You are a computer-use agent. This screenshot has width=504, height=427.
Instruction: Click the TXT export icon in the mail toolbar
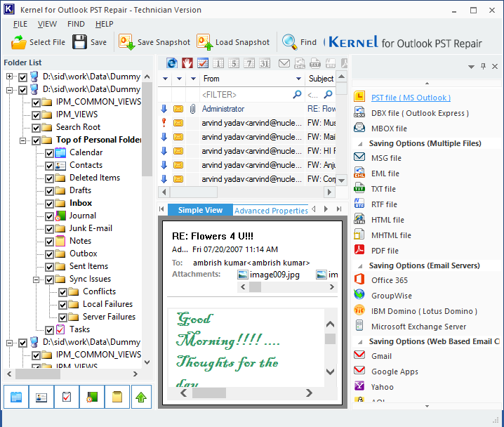[x=315, y=63]
